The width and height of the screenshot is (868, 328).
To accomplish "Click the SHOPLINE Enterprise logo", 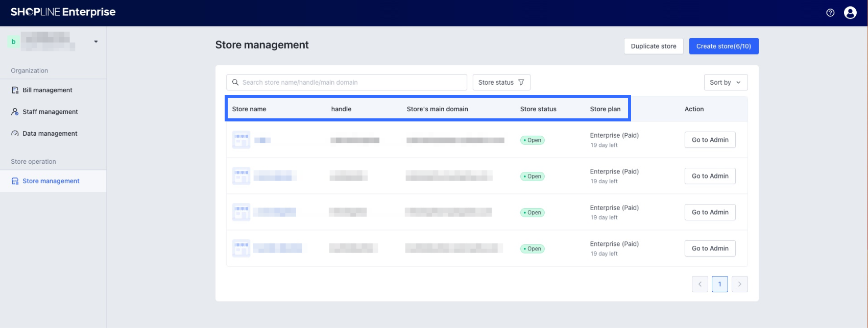I will coord(63,12).
